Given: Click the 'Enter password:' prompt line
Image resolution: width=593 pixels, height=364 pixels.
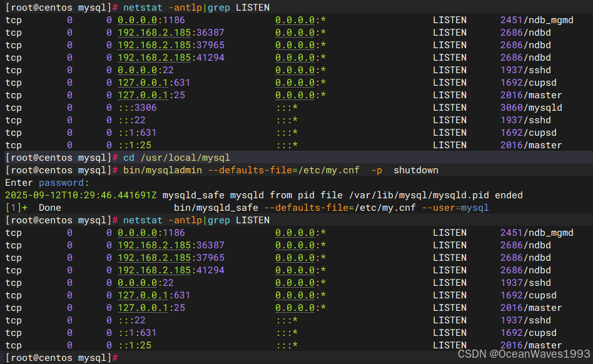Looking at the screenshot, I should (x=47, y=183).
